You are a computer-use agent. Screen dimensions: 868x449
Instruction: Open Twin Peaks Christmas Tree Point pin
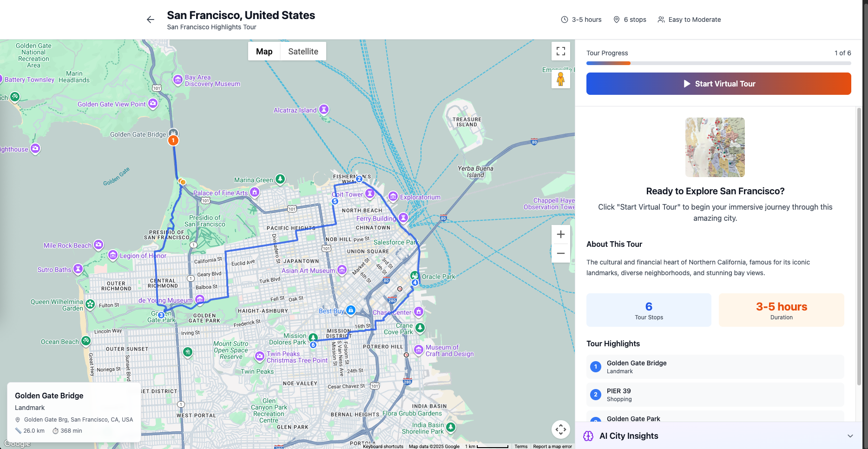(x=260, y=356)
